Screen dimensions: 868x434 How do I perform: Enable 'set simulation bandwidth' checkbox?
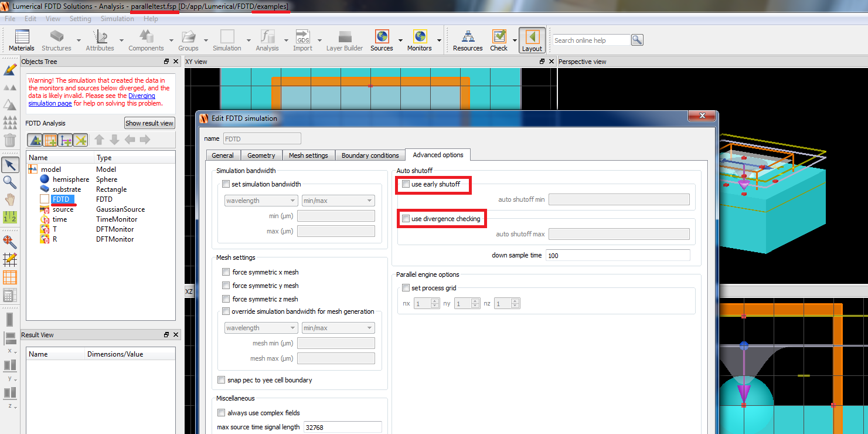click(226, 184)
